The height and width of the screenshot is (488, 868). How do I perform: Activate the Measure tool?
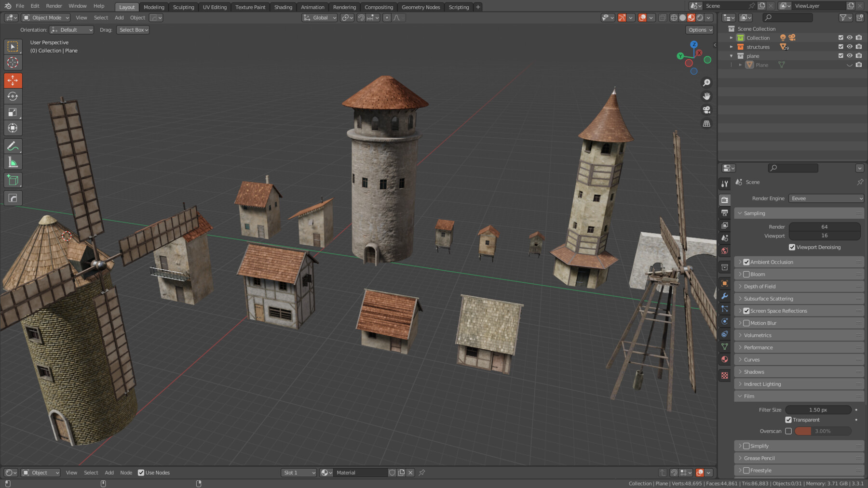point(13,162)
